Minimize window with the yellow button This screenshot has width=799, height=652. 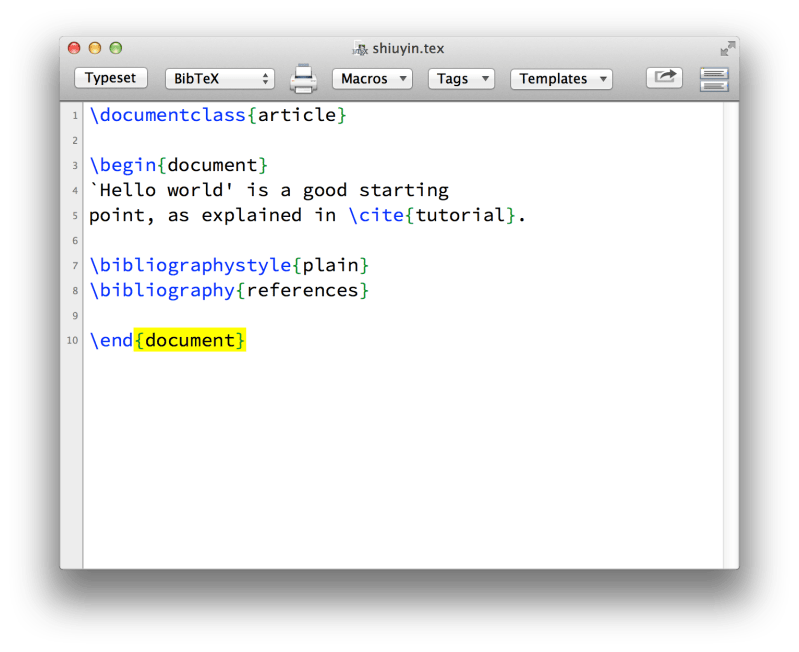[x=95, y=48]
